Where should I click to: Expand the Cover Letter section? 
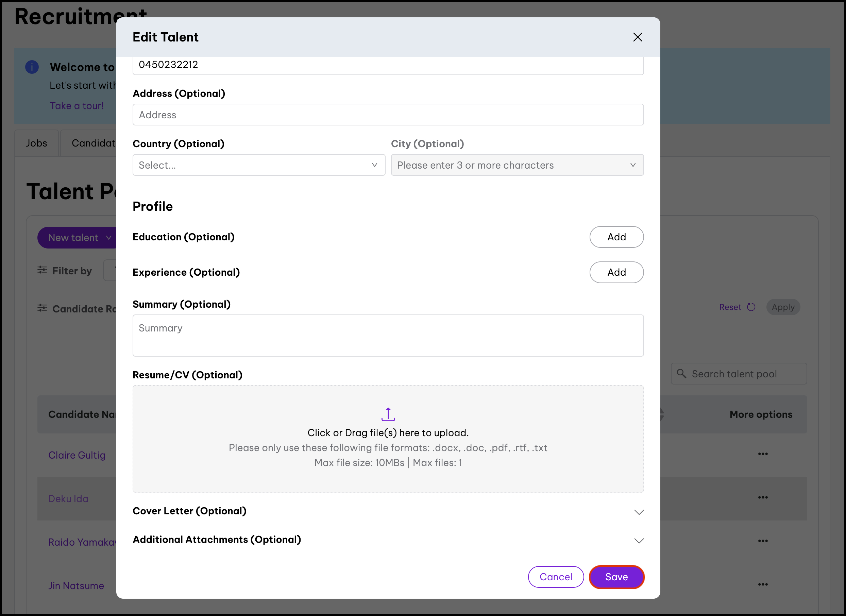(639, 512)
